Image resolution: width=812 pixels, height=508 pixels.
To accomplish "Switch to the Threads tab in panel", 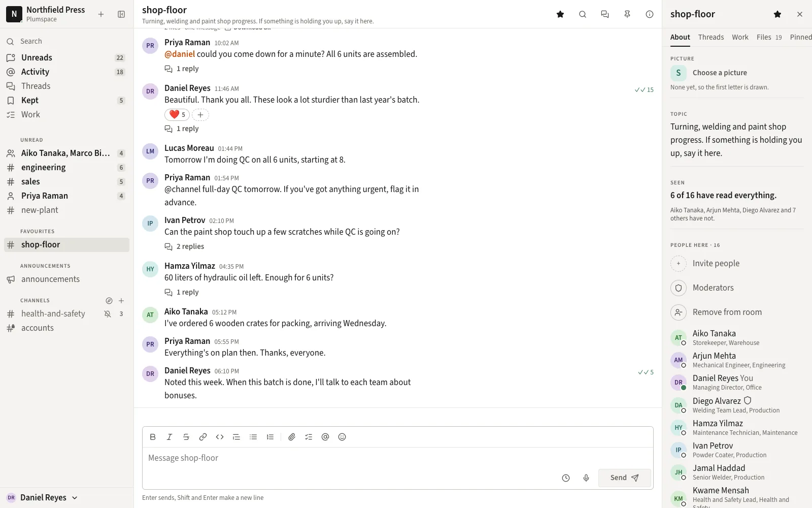I will pyautogui.click(x=711, y=37).
